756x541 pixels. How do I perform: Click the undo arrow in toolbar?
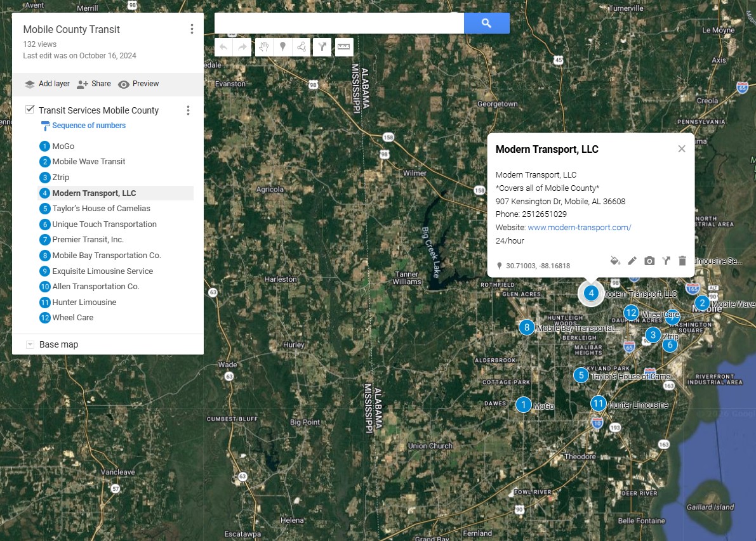pos(223,47)
